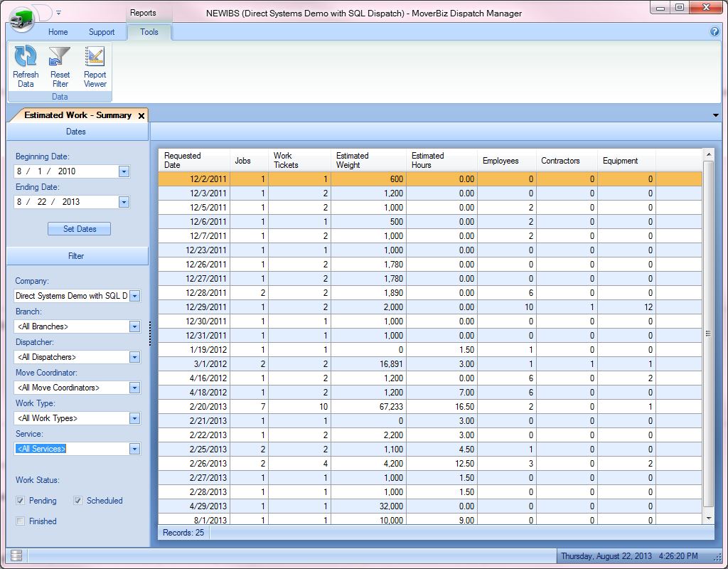Uncheck the Scheduled work status checkbox
This screenshot has height=569, width=728.
78,501
